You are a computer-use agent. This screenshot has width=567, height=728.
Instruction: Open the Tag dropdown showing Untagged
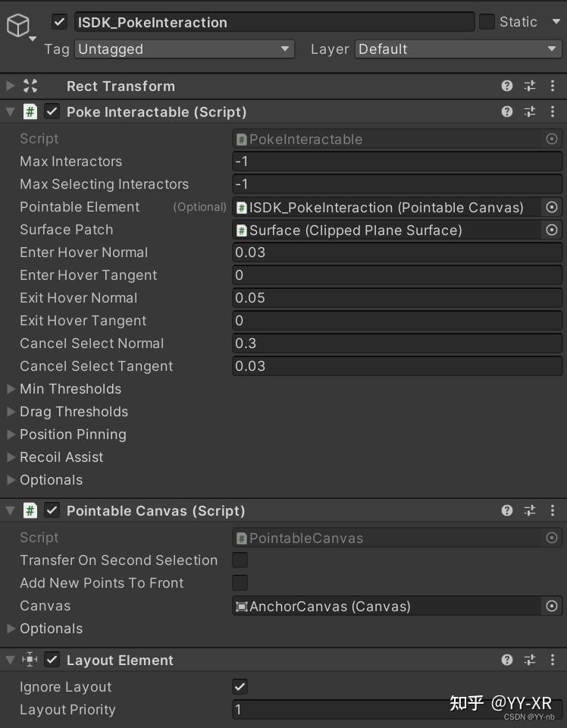click(x=185, y=49)
